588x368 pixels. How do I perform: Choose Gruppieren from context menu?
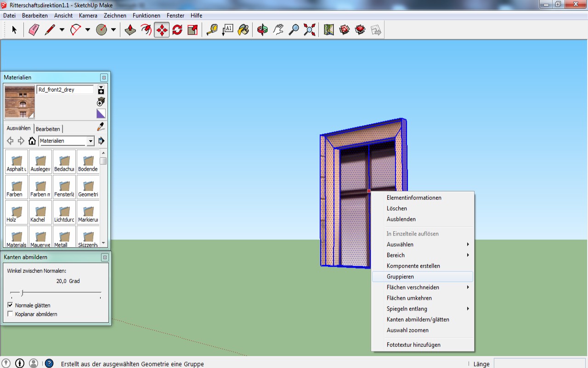pos(400,276)
